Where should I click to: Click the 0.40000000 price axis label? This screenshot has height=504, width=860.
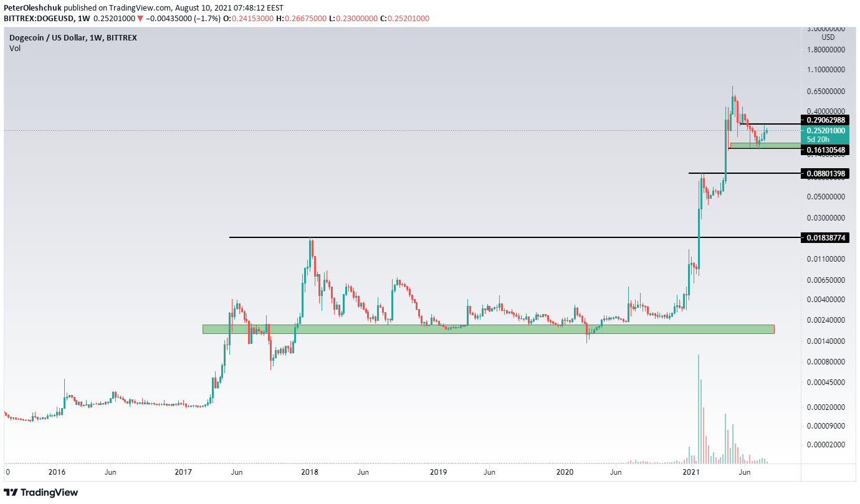[826, 112]
